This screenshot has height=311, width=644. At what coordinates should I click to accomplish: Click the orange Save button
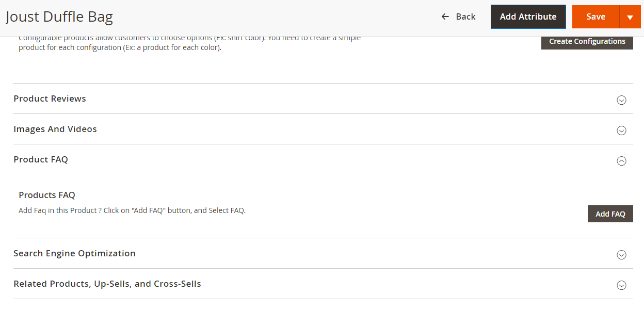tap(595, 17)
